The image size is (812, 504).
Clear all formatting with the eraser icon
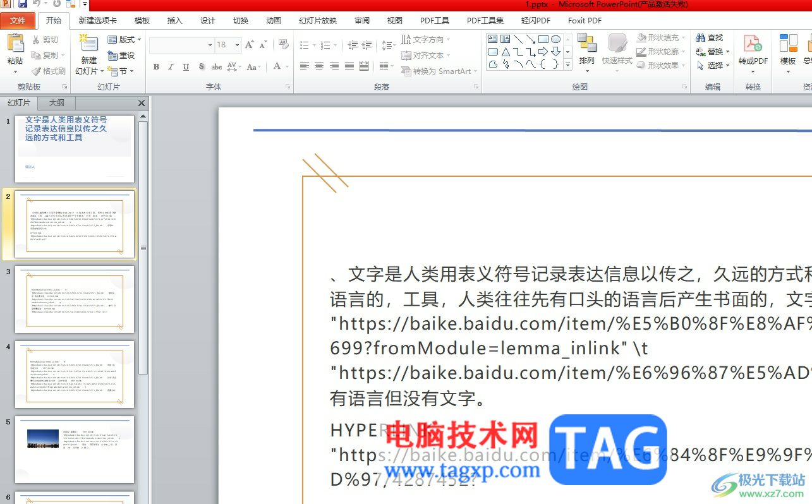pos(284,45)
